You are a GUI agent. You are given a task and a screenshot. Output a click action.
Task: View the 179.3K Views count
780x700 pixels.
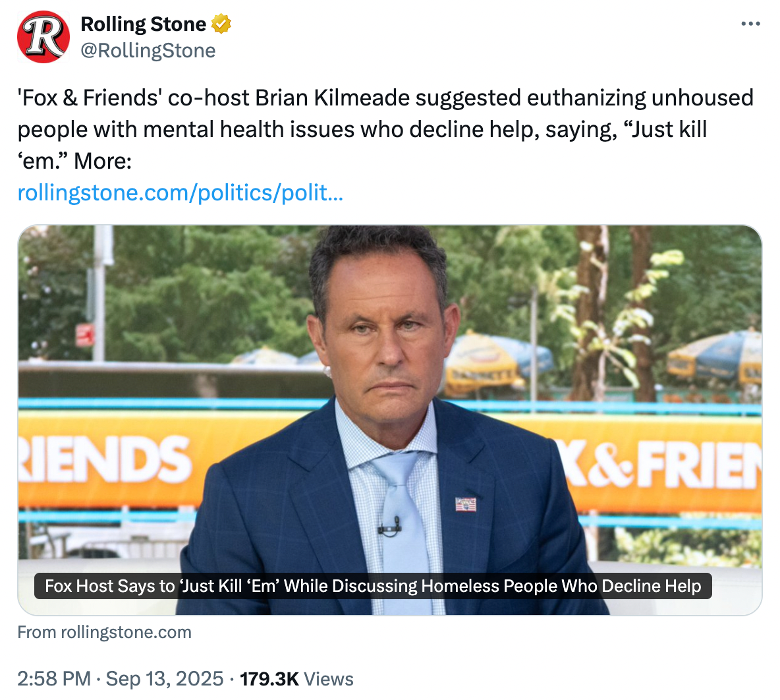tap(296, 679)
